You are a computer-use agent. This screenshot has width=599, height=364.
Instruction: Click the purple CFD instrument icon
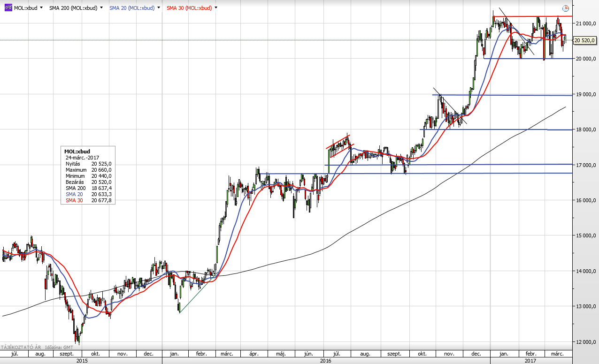[x=8, y=8]
